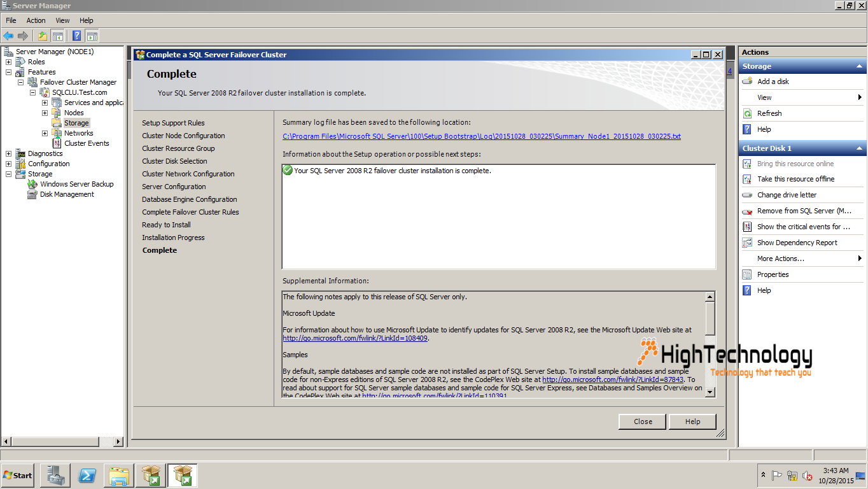Select Storage under SQLCLU.Test.com
This screenshot has width=868, height=489.
pyautogui.click(x=76, y=123)
